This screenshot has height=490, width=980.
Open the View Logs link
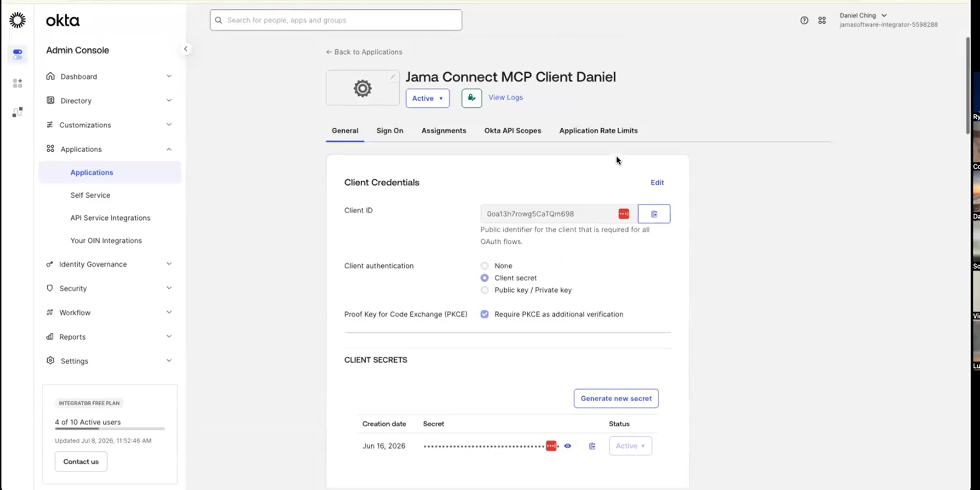505,97
